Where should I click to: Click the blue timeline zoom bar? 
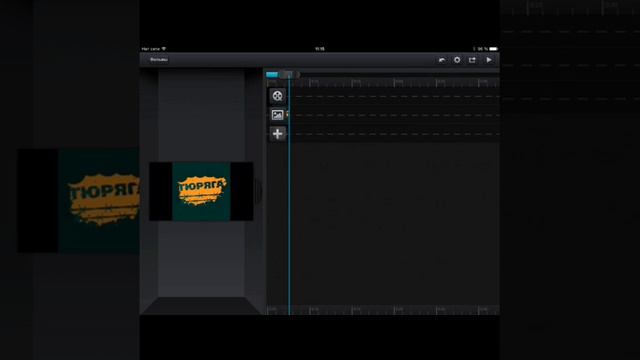click(x=272, y=74)
